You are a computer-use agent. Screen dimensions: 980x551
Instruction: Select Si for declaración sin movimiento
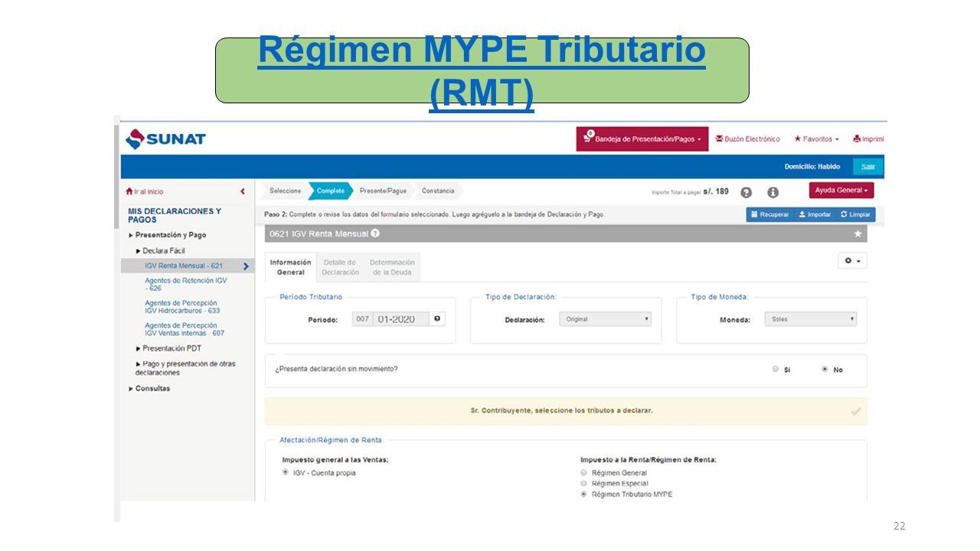click(776, 369)
